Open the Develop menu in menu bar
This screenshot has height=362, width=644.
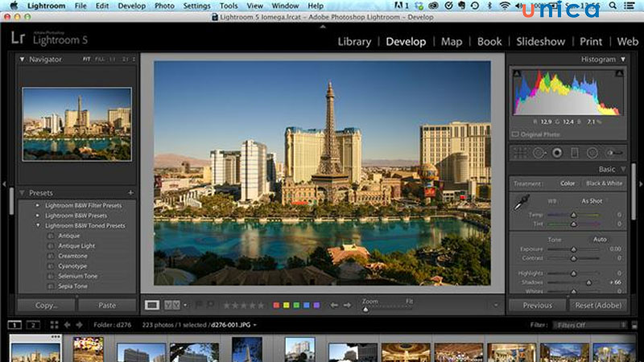(131, 6)
